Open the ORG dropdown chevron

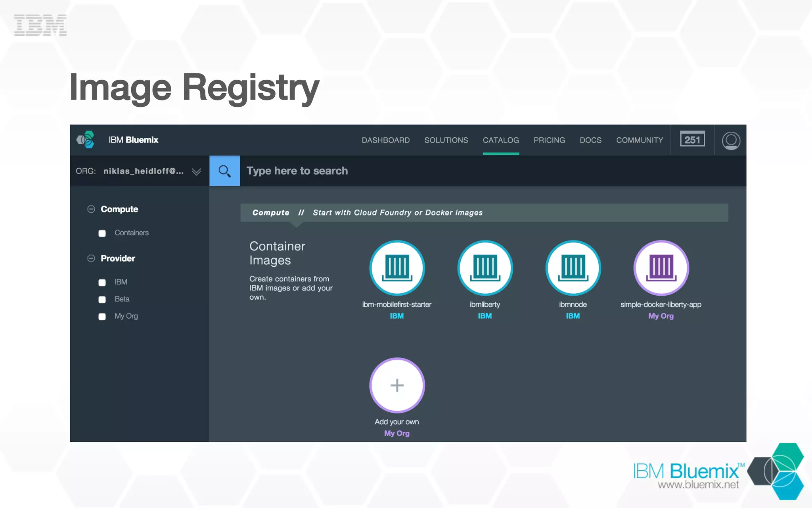point(196,171)
